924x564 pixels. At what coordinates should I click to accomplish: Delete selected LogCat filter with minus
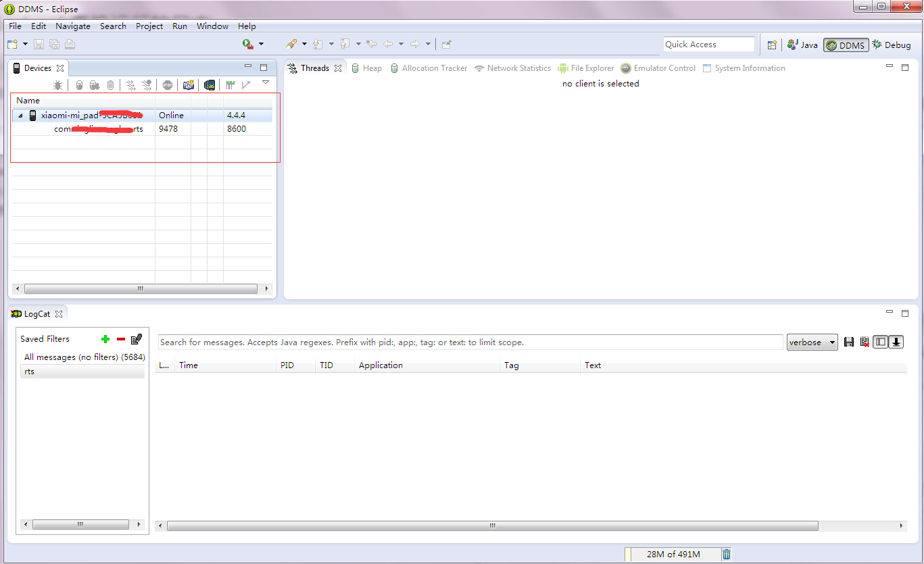point(121,339)
